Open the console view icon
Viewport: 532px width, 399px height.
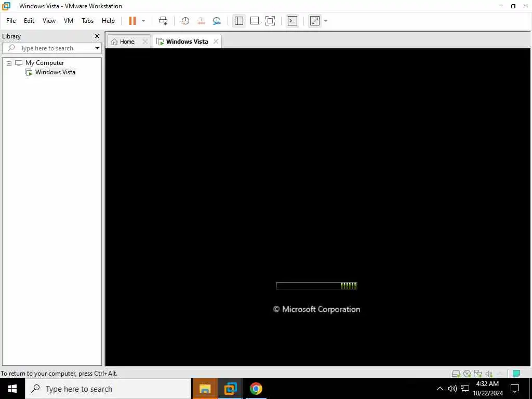coord(292,21)
